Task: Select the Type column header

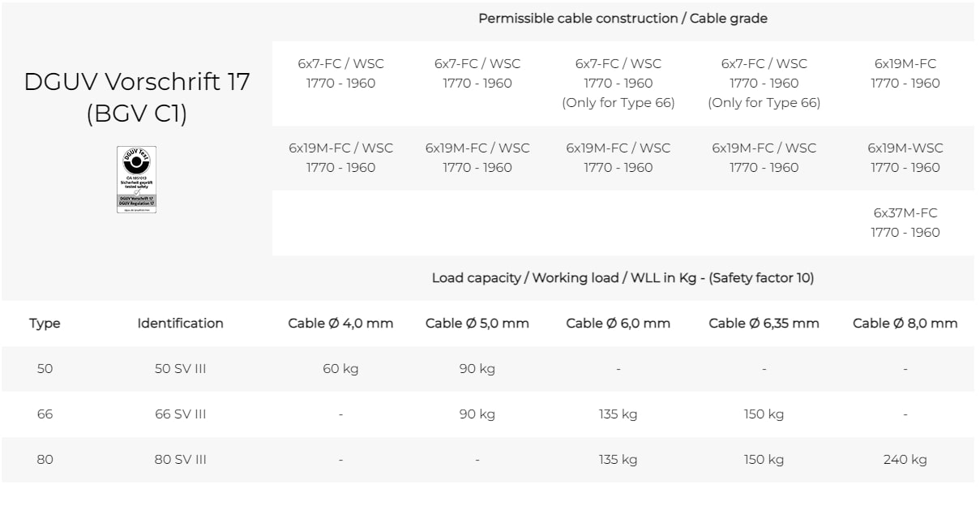Action: (45, 324)
